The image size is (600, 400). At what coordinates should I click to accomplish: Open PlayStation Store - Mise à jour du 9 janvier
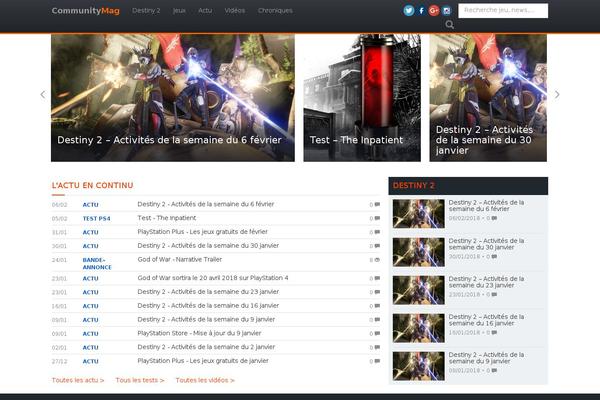tap(199, 333)
